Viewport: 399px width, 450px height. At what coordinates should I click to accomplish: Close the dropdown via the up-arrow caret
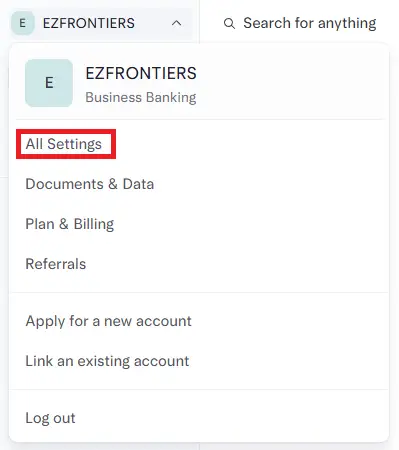click(x=176, y=23)
